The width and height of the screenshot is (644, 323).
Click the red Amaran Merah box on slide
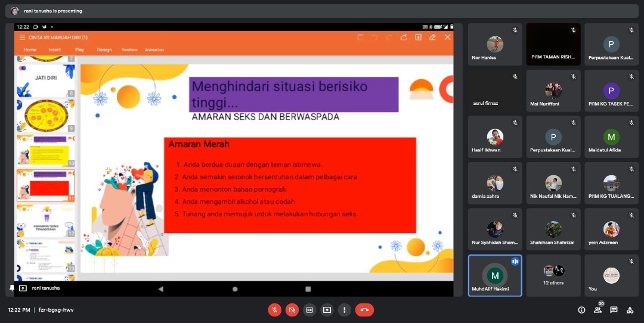pyautogui.click(x=290, y=185)
